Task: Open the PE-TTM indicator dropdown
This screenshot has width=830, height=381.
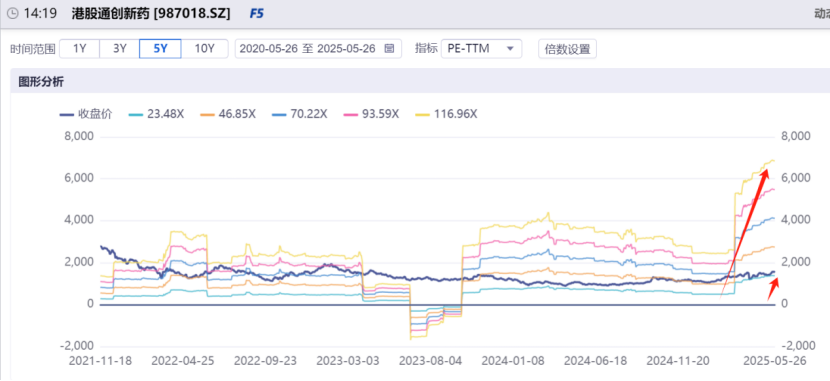Action: [481, 49]
